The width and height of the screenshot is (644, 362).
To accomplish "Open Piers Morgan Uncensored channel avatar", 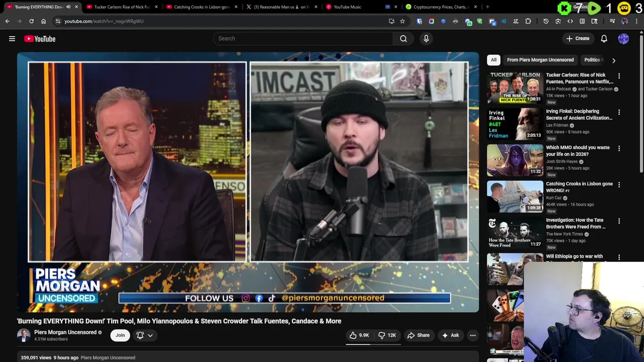I will tap(24, 335).
